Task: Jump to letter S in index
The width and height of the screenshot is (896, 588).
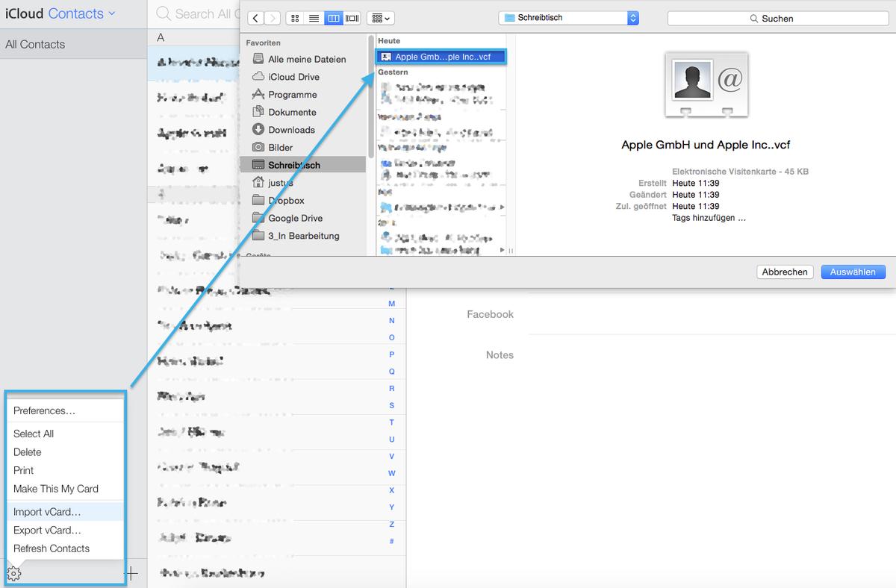Action: [x=392, y=406]
